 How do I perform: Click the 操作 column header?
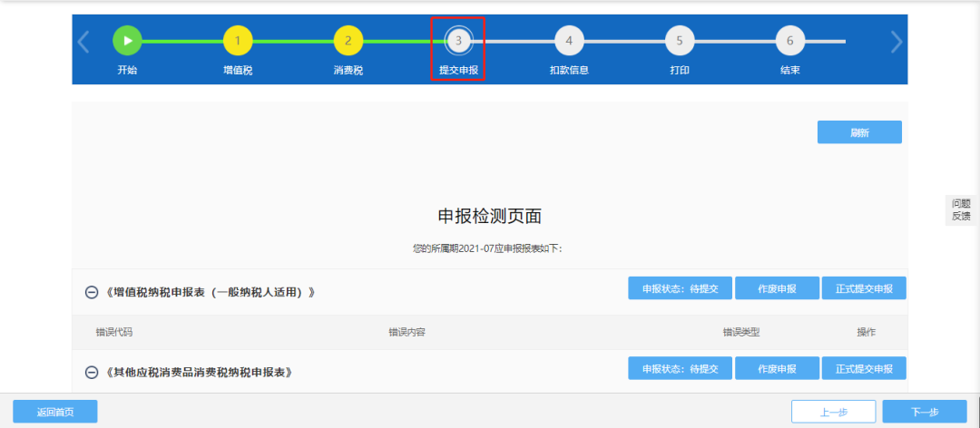[x=867, y=333]
